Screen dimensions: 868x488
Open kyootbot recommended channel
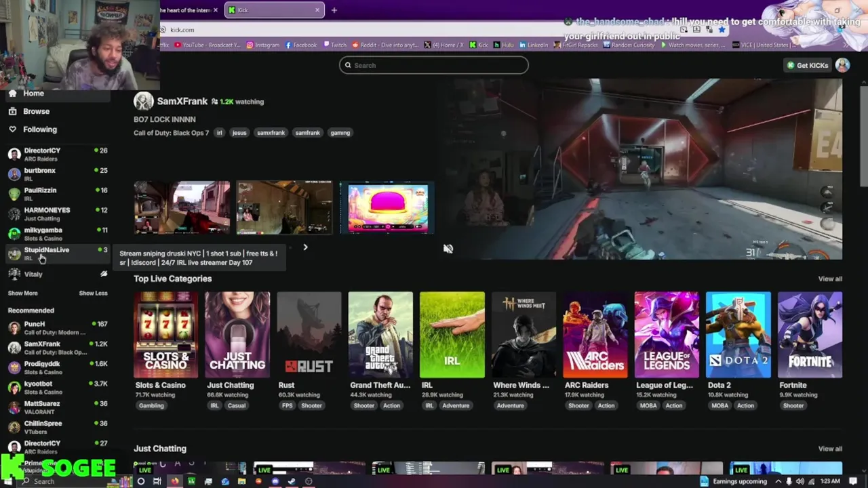pyautogui.click(x=57, y=387)
